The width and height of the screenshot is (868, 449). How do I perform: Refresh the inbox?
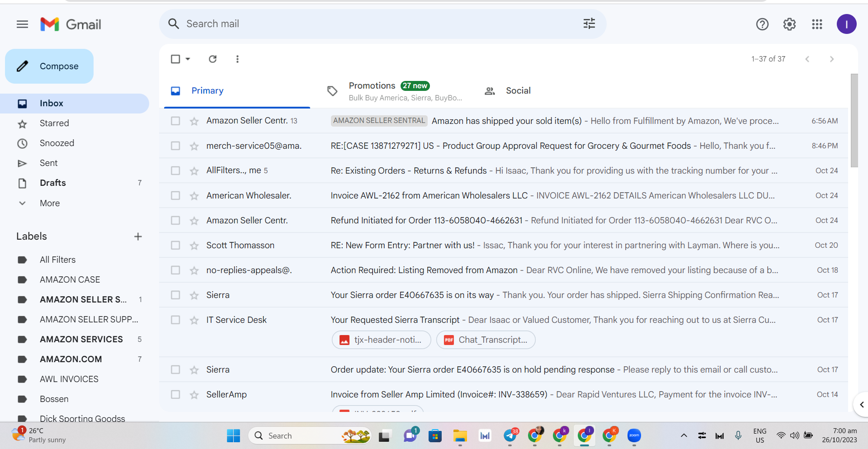click(x=212, y=59)
